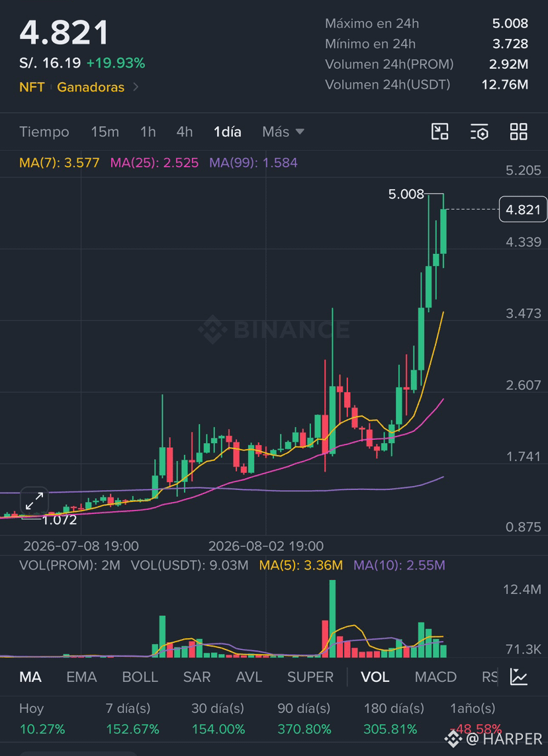Open the grid layout icon
Viewport: 548px width, 756px height.
tap(519, 132)
